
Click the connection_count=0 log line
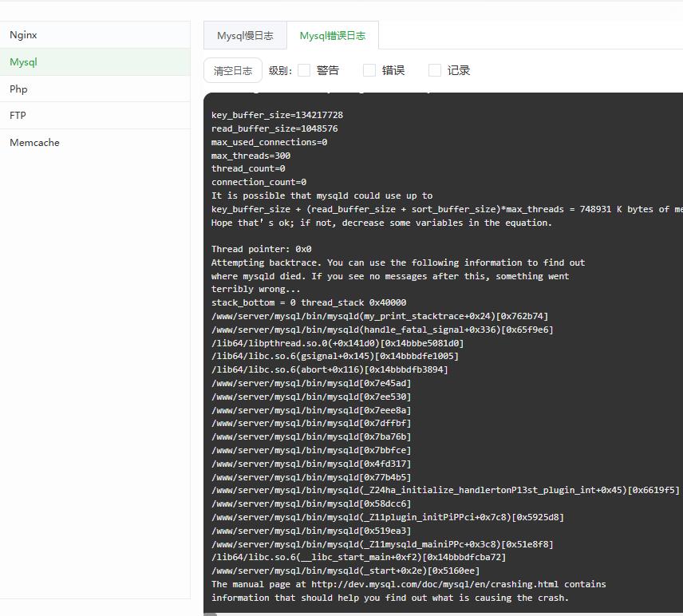(259, 182)
